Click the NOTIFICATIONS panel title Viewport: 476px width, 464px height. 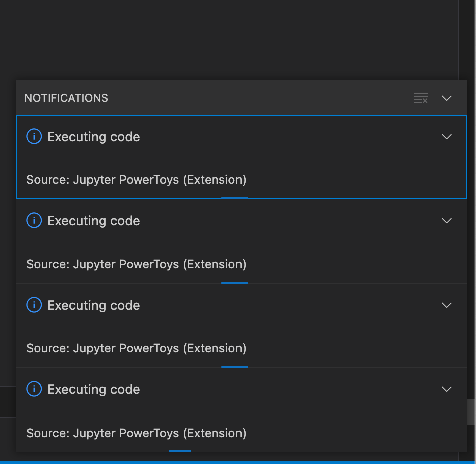coord(66,98)
